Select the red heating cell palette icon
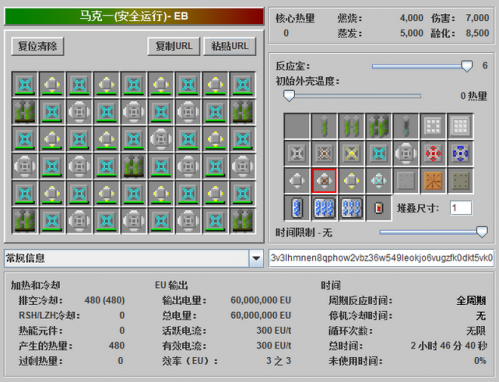 click(x=379, y=208)
